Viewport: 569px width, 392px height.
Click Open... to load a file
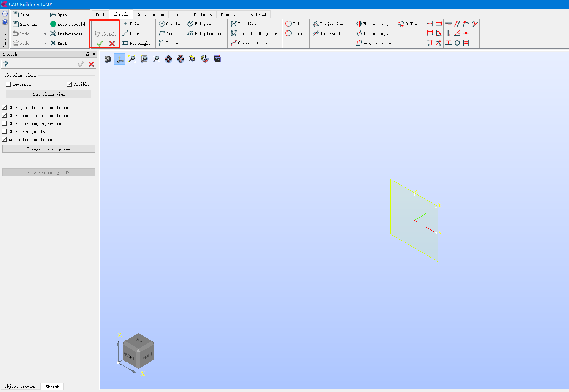(x=62, y=15)
